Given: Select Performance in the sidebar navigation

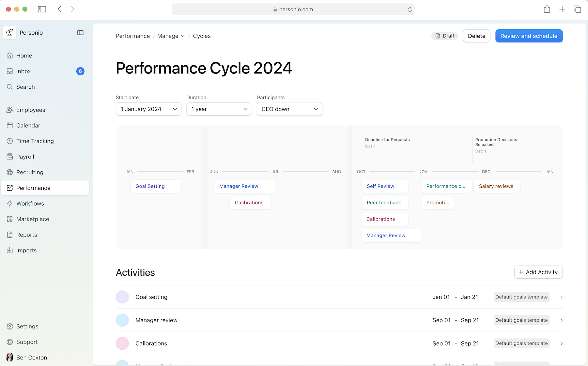Looking at the screenshot, I should tap(33, 188).
